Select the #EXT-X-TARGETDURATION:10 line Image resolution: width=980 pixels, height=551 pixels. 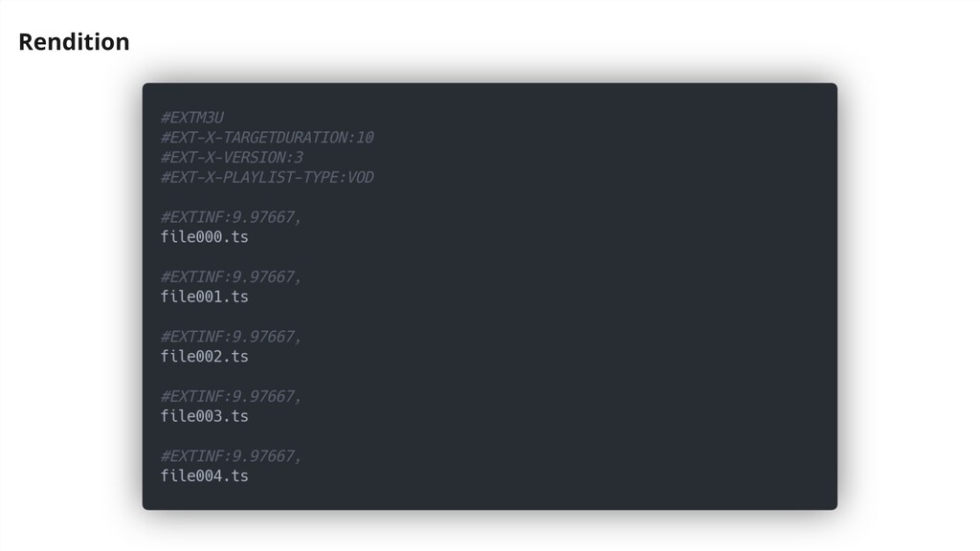[x=267, y=138]
